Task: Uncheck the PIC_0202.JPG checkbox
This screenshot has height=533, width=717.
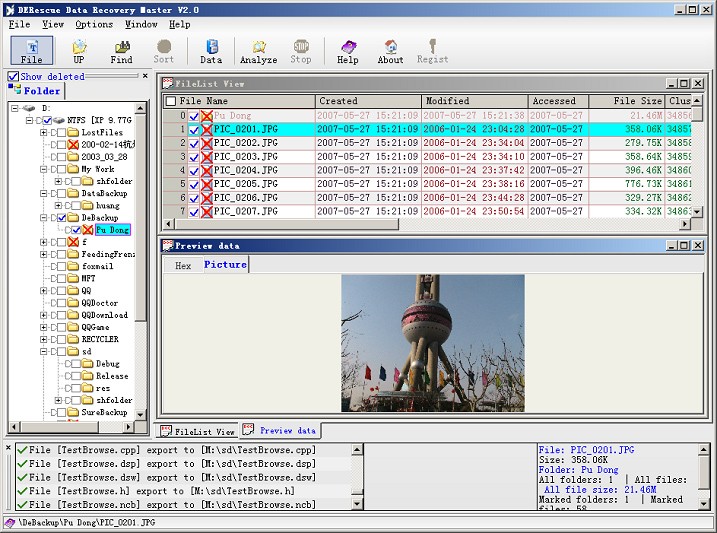Action: (194, 144)
